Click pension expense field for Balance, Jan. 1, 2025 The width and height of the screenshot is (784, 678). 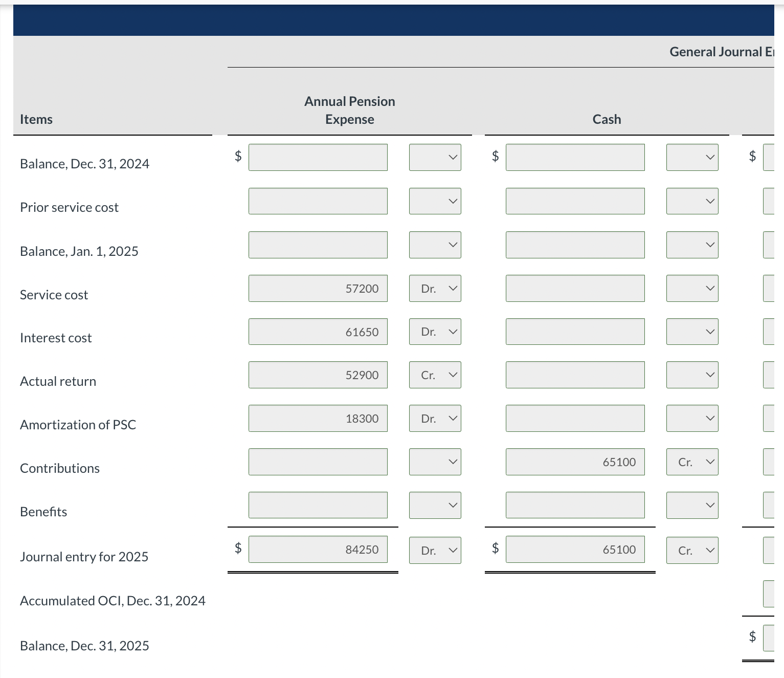[318, 245]
